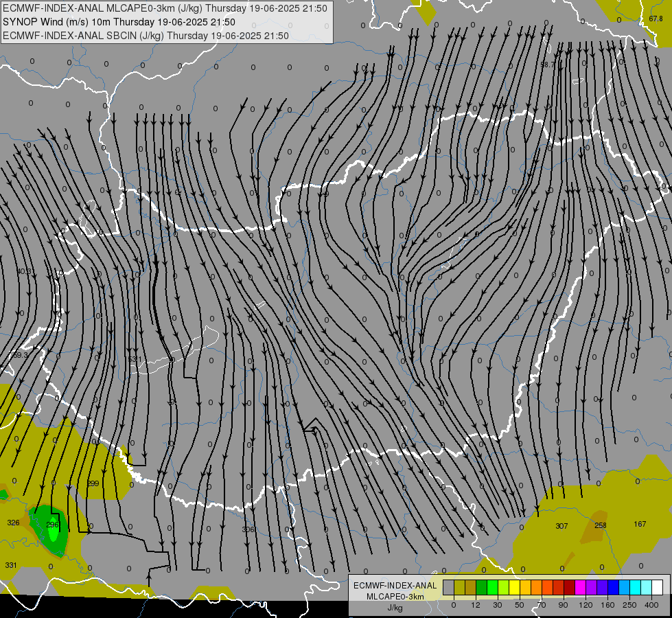
Task: Click the map value '307'
Action: point(561,526)
